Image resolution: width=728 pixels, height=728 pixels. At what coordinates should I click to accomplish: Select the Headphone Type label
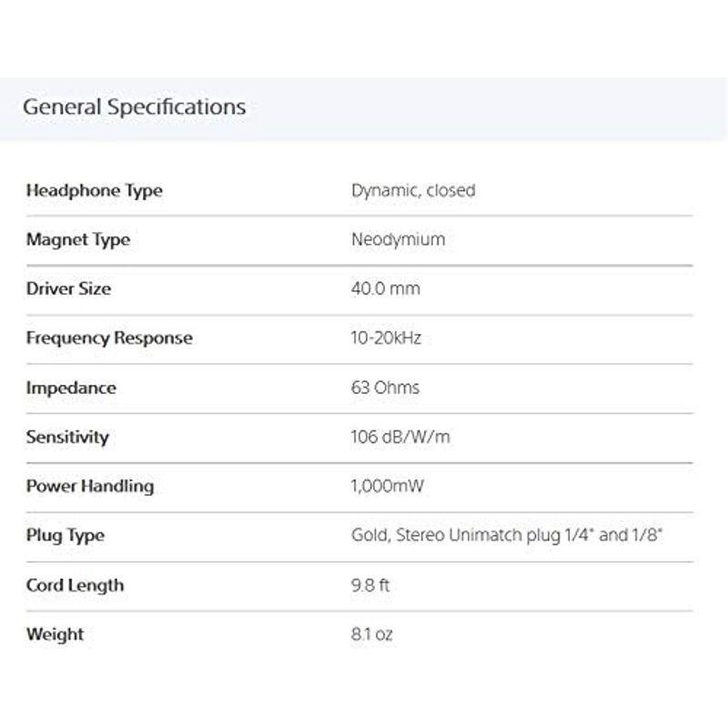point(94,191)
